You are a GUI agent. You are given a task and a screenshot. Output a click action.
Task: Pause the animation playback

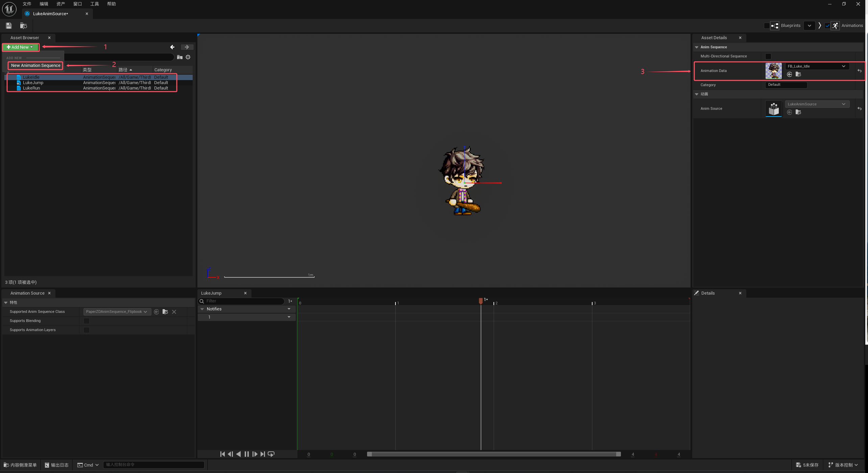(246, 454)
